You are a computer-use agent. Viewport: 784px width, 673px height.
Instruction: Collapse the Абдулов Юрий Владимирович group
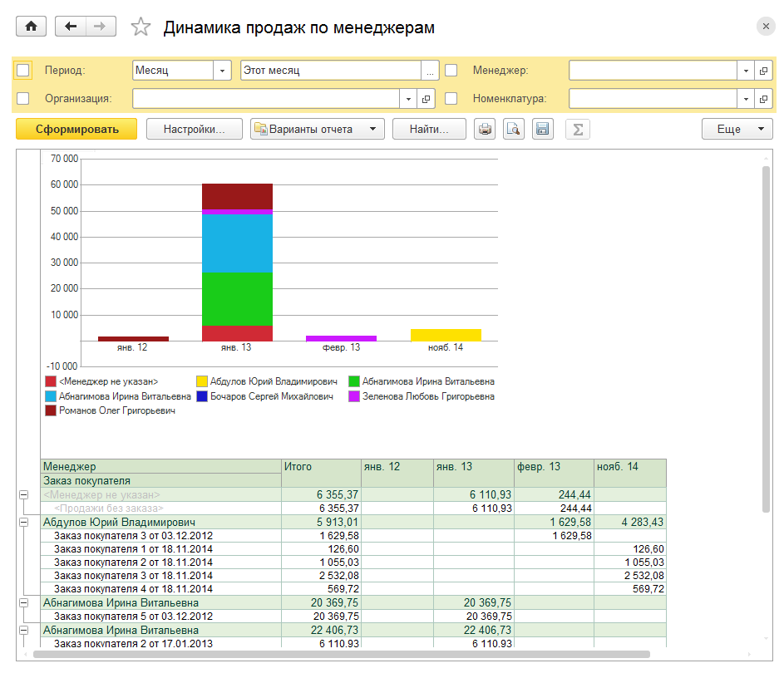pos(23,523)
